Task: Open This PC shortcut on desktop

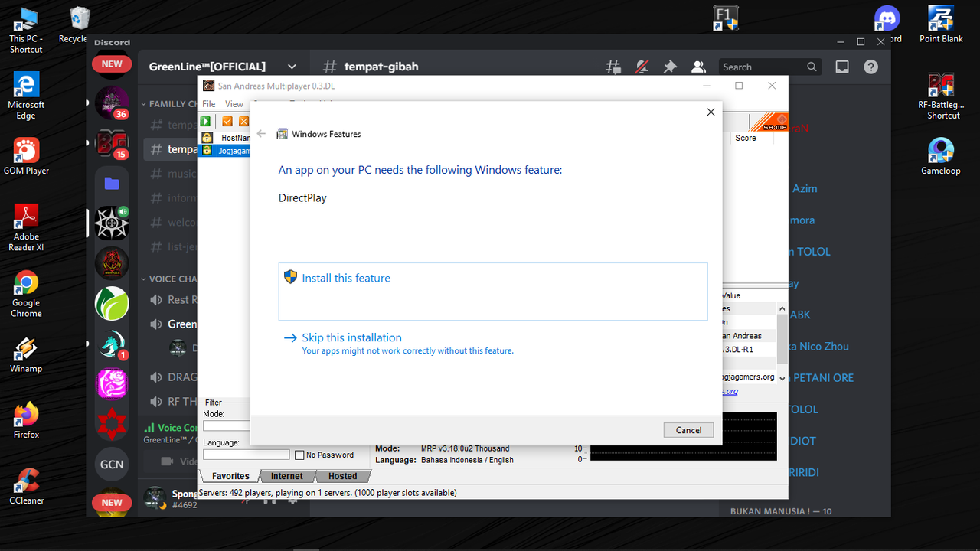Action: (26, 30)
